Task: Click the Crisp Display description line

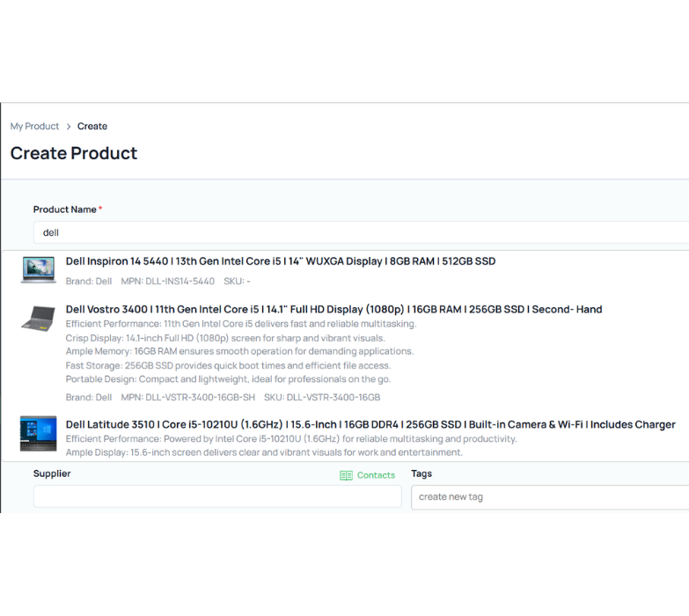Action: 225,338
